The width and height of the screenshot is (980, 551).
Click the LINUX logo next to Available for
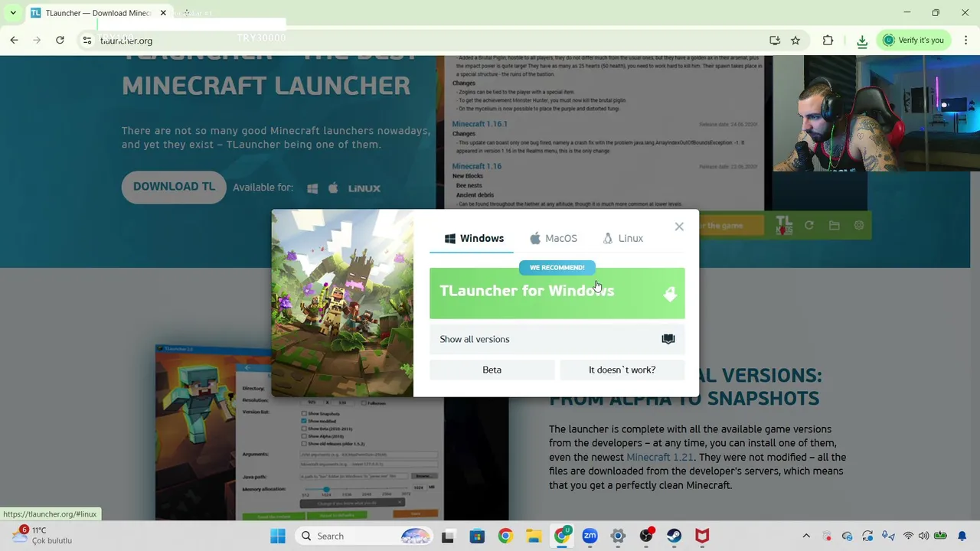pos(364,188)
